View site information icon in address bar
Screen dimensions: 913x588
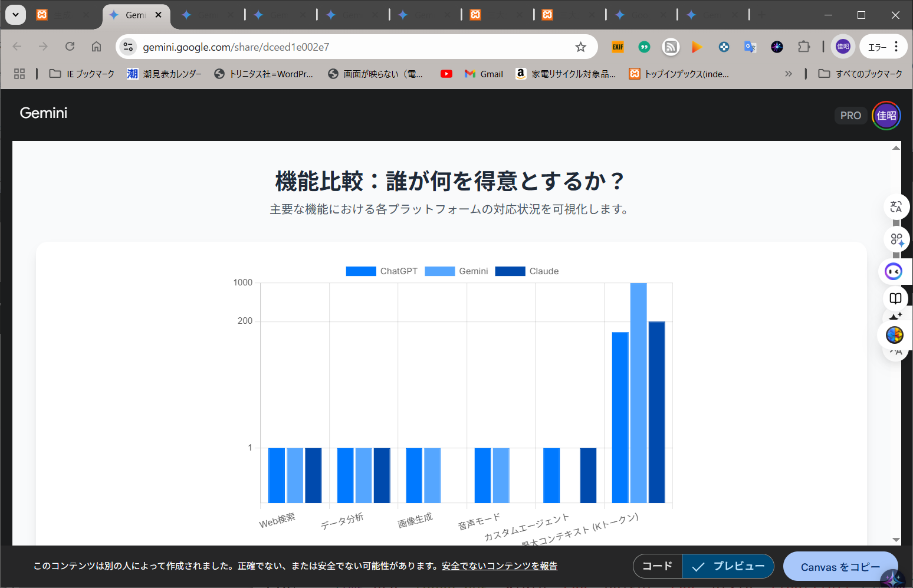coord(128,47)
